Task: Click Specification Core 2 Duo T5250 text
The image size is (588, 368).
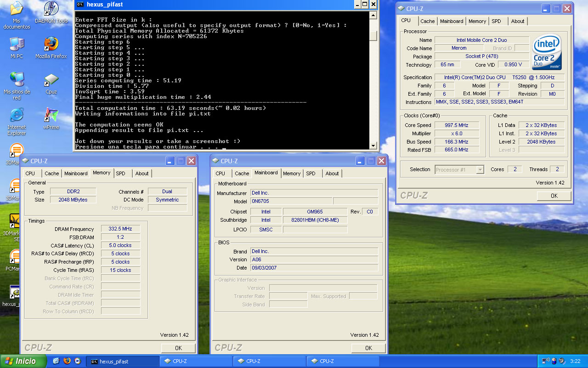Action: click(x=499, y=77)
